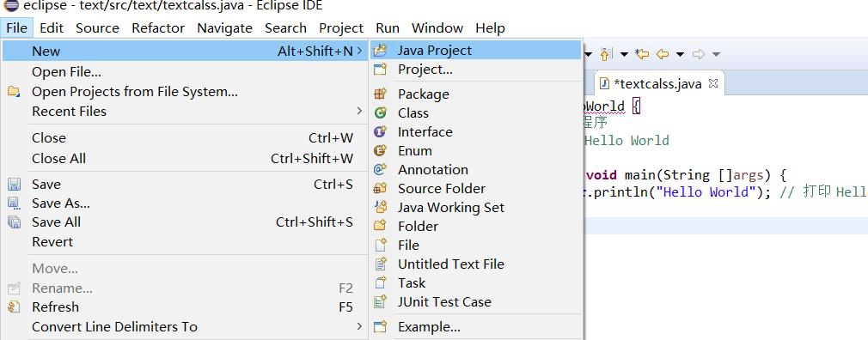Screen dimensions: 868x340
Task: Click the green Class icon
Action: click(380, 112)
